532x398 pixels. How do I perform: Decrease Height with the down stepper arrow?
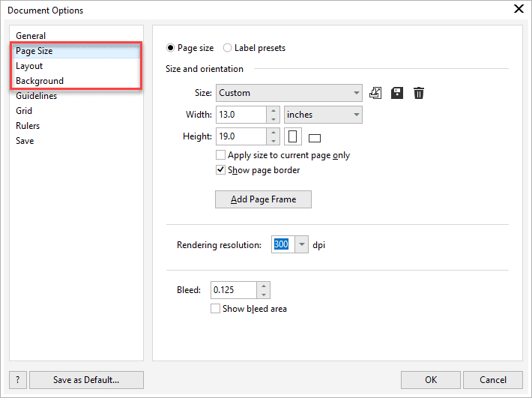[273, 141]
